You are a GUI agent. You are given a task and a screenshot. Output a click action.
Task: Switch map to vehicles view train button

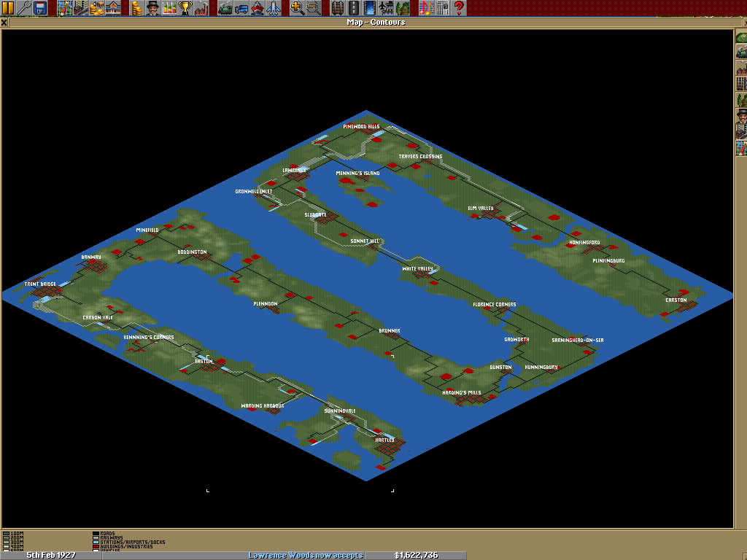742,51
